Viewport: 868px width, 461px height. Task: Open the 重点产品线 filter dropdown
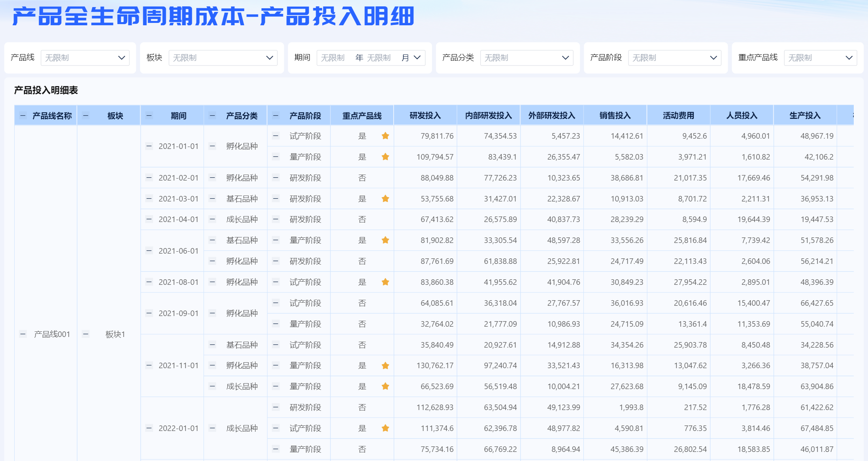pos(821,58)
